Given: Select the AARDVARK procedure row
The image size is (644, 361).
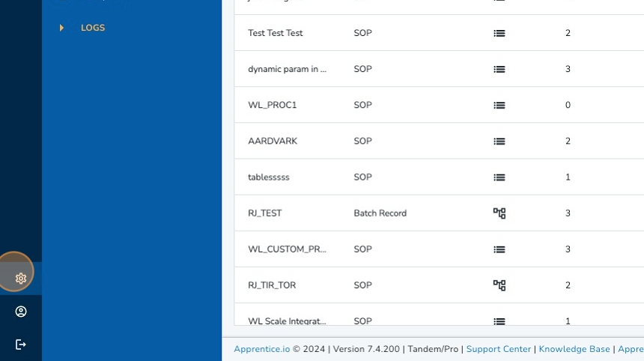Looking at the screenshot, I should click(x=273, y=142).
